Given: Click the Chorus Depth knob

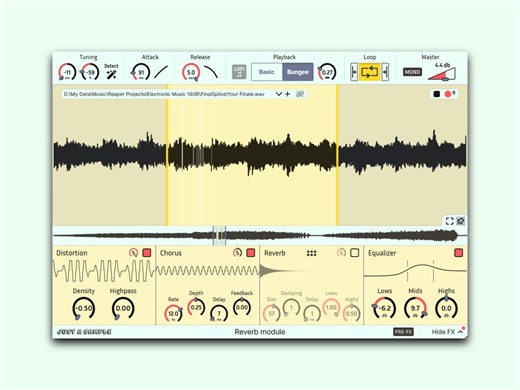Looking at the screenshot, I should [x=196, y=307].
